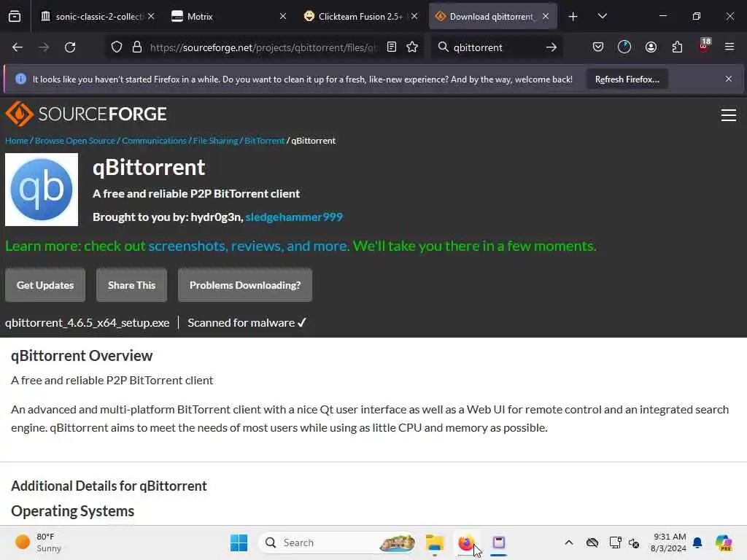Expand the list all tabs dropdown
This screenshot has height=560, width=747.
tap(602, 16)
